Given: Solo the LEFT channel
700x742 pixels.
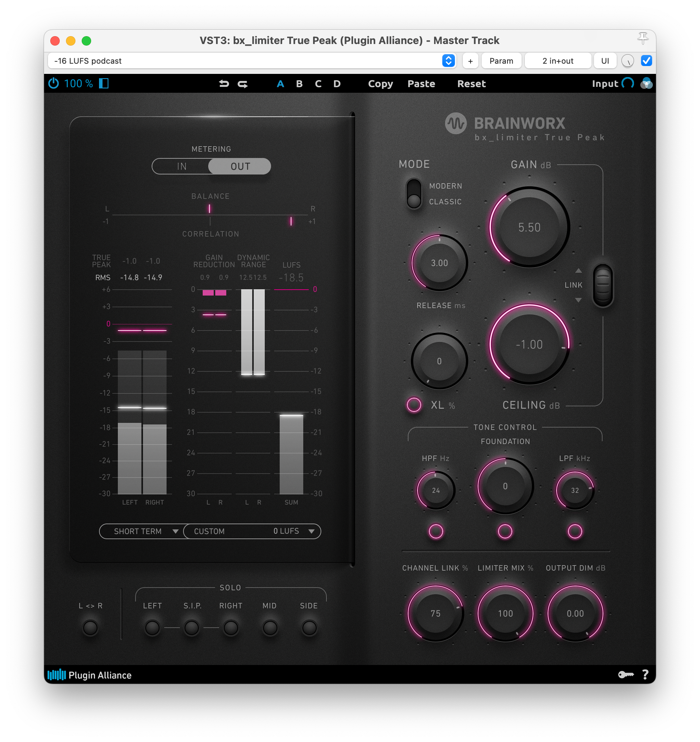Looking at the screenshot, I should pyautogui.click(x=152, y=628).
